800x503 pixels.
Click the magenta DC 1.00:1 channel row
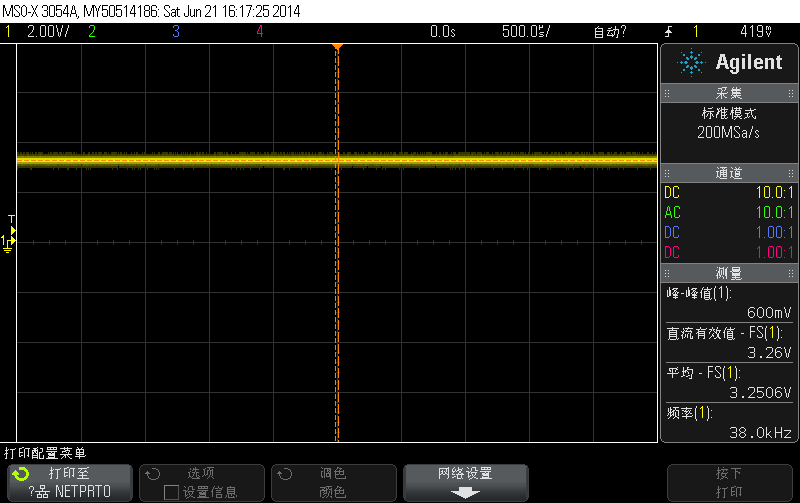(729, 252)
